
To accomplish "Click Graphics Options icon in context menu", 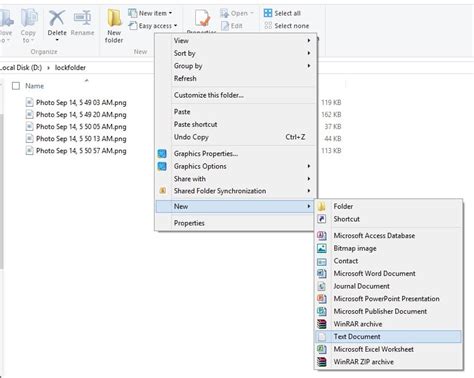I will tap(162, 166).
